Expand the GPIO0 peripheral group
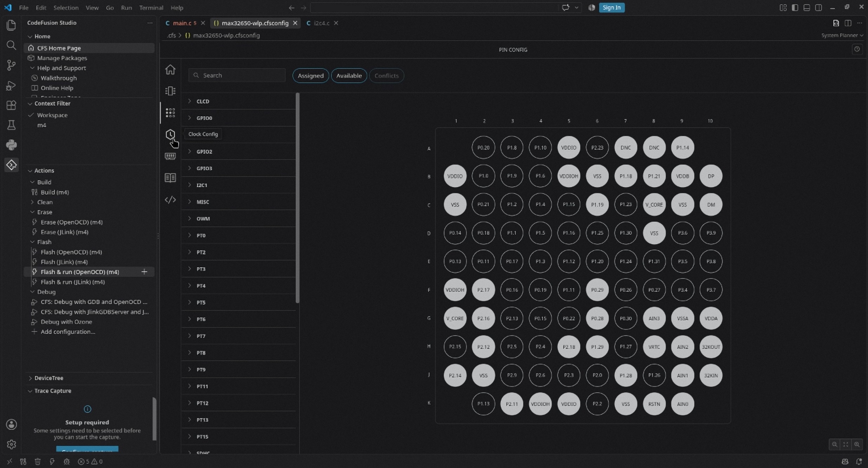Viewport: 868px width, 468px height. [x=239, y=118]
